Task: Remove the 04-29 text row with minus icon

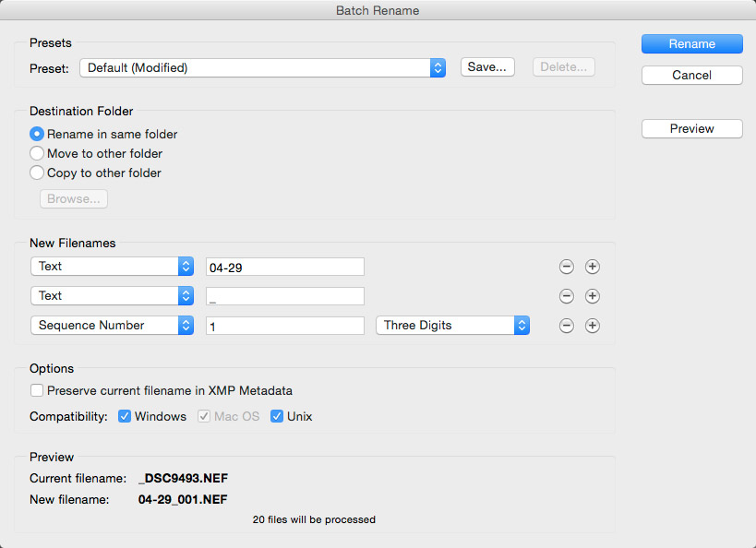Action: click(x=566, y=267)
